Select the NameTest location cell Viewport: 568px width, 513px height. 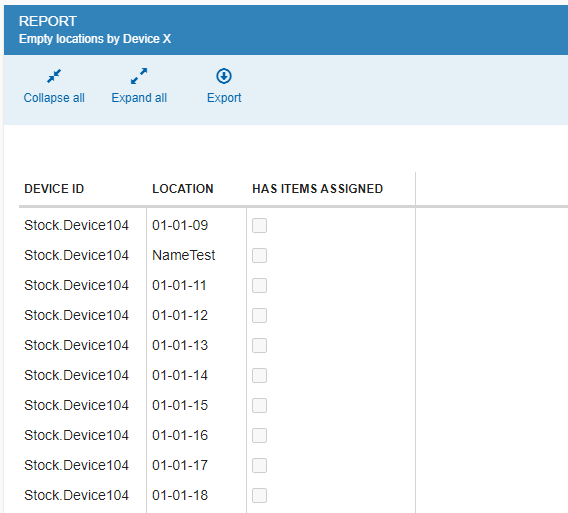(184, 255)
